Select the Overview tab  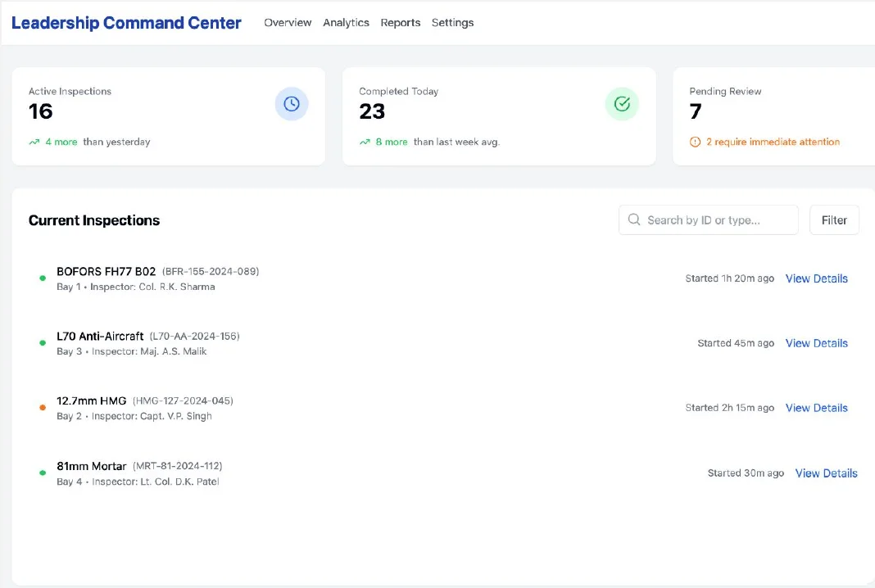coord(288,22)
